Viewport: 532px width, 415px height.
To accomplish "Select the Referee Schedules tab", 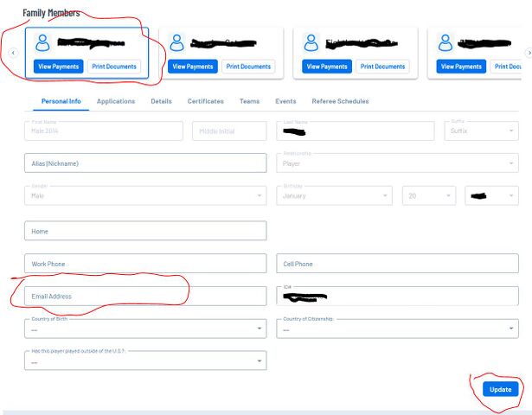I will pyautogui.click(x=340, y=101).
